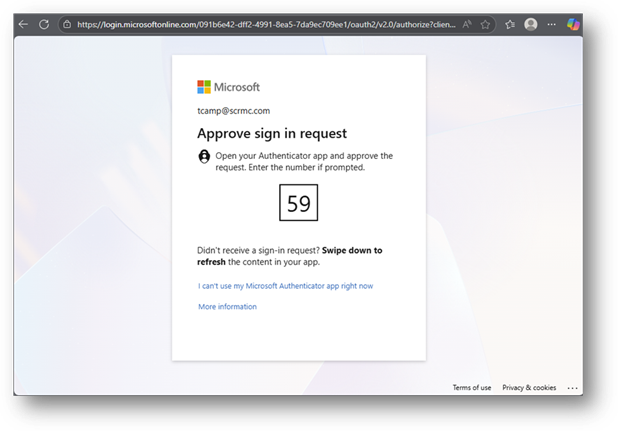Open Read aloud from the address bar

[x=467, y=24]
